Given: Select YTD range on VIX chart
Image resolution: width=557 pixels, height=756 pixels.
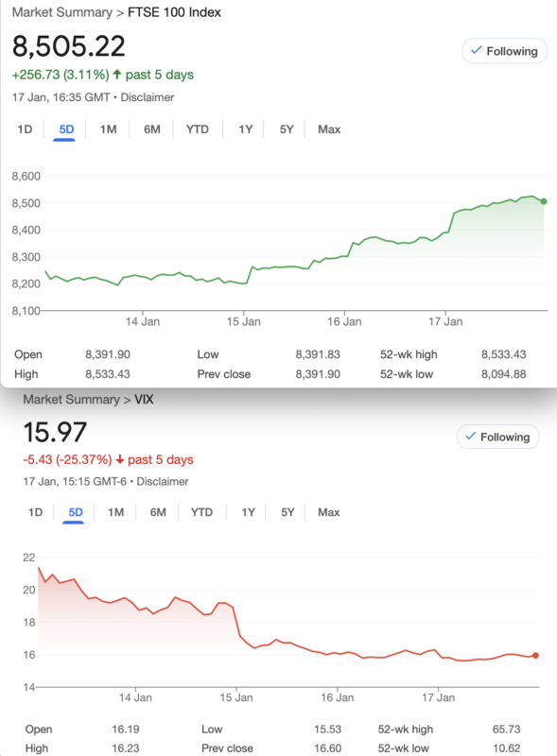Looking at the screenshot, I should 201,512.
